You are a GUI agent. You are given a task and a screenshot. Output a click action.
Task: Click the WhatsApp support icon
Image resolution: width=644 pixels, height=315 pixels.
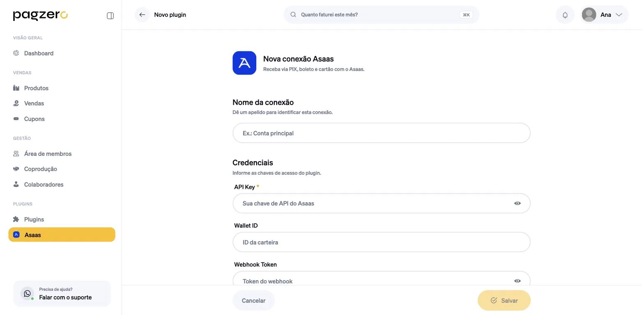coord(28,294)
